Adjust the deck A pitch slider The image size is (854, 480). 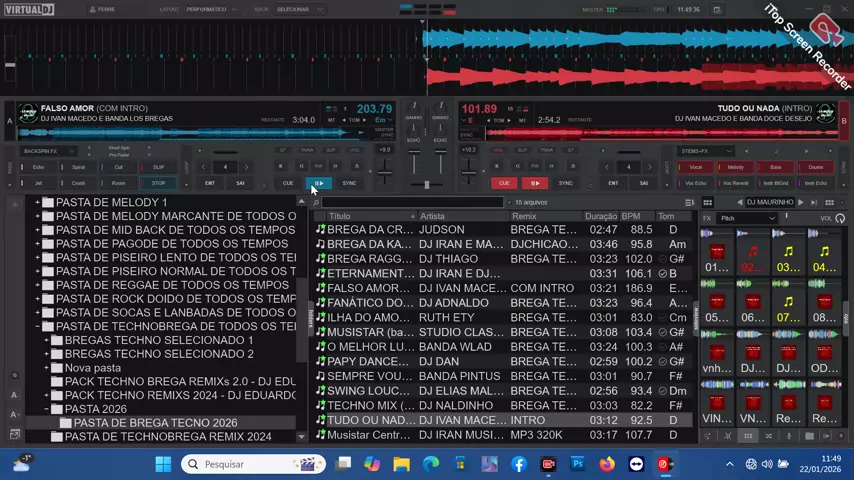tap(384, 172)
